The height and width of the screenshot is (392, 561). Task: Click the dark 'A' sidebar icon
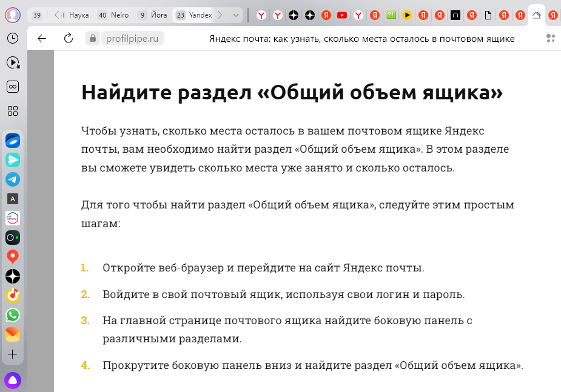[13, 199]
